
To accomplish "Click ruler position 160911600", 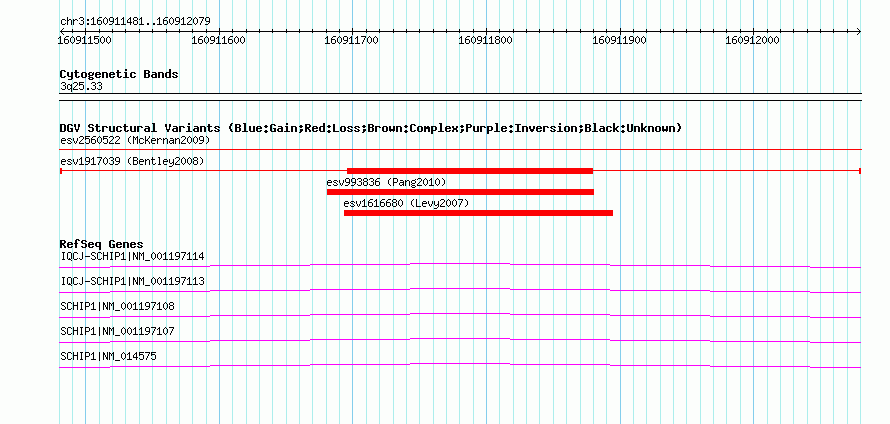I will click(219, 40).
